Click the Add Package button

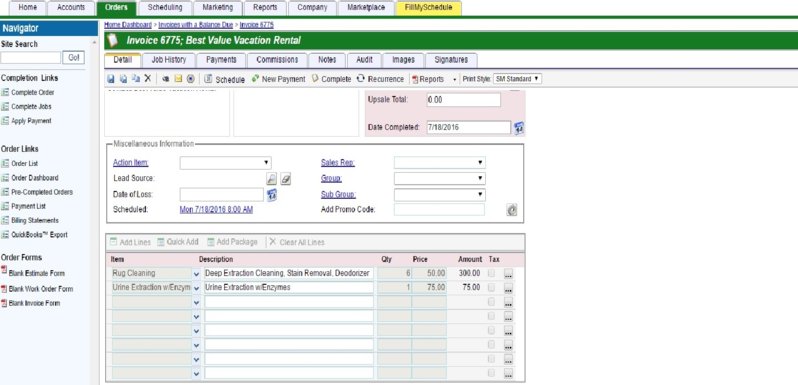pyautogui.click(x=232, y=242)
